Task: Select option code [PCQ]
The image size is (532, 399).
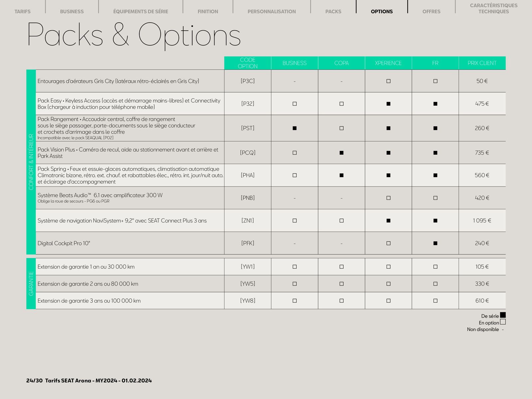Action: (248, 153)
